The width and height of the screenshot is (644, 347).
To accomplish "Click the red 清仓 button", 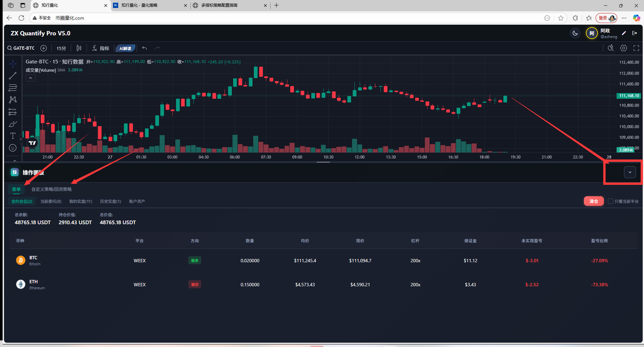I will 594,201.
